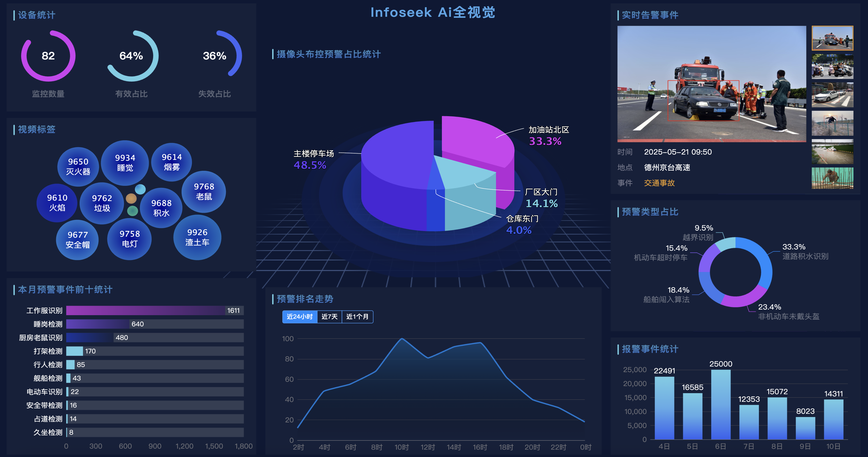Click the 10日 bar showing 14311
The height and width of the screenshot is (457, 868).
[833, 419]
